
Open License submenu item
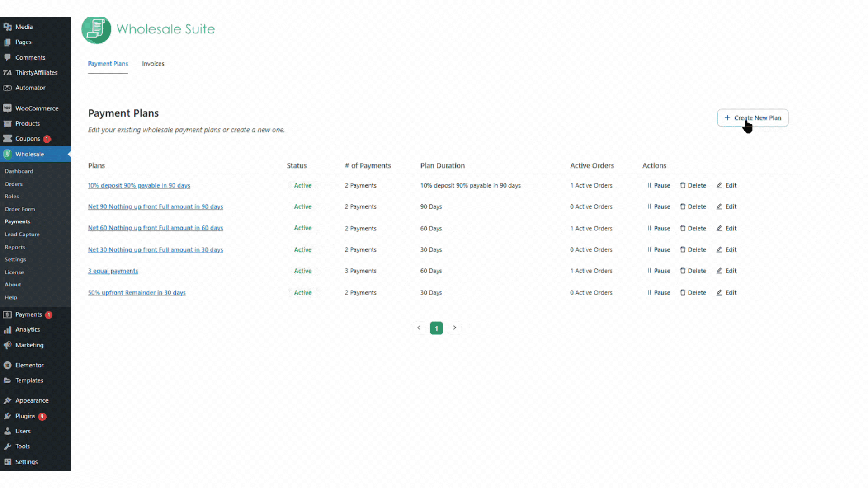[14, 272]
